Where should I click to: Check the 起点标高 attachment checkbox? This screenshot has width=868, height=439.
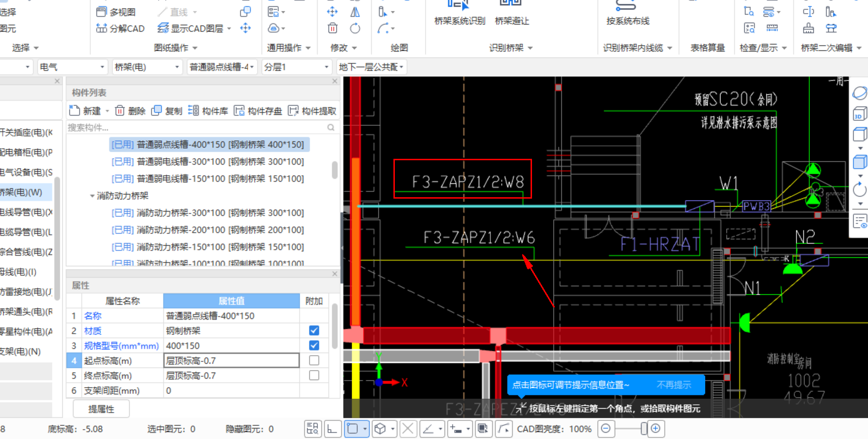coord(314,360)
